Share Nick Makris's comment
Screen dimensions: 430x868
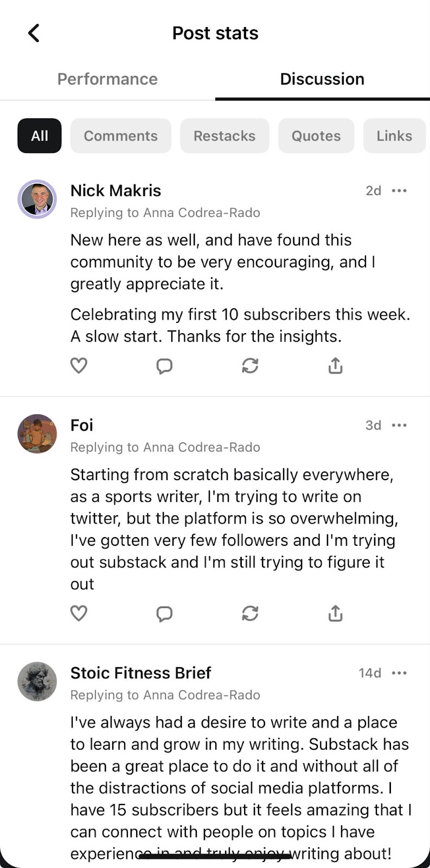coord(336,366)
